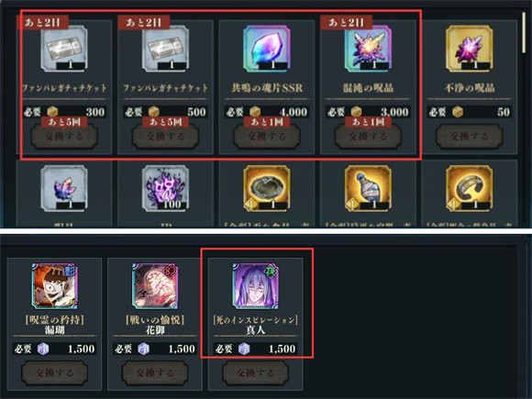The height and width of the screenshot is (399, 532).
Task: Open the golden bracelet equipment icon
Action: pos(470,188)
